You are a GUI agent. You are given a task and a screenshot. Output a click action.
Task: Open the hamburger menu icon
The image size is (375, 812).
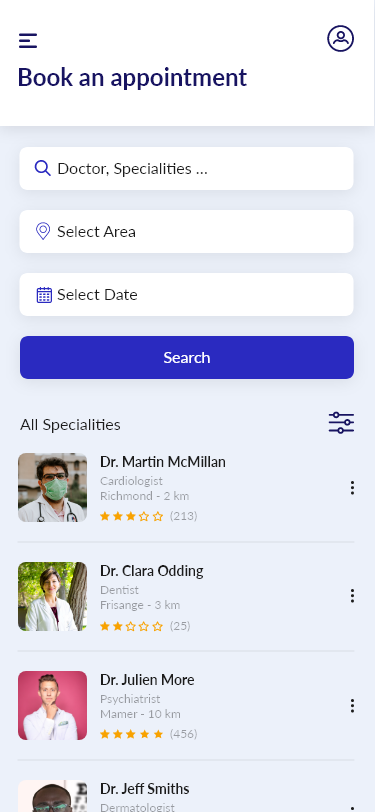(28, 40)
